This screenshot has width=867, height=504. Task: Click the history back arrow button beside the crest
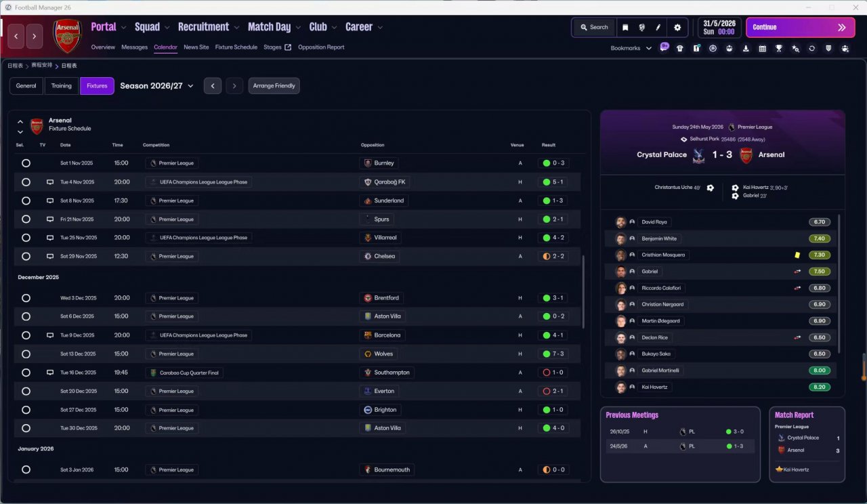pyautogui.click(x=16, y=36)
